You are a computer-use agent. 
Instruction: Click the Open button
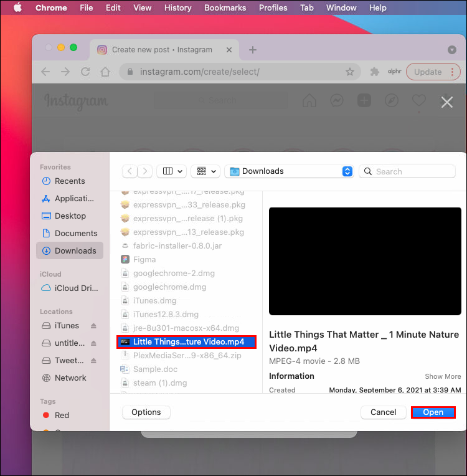(433, 412)
